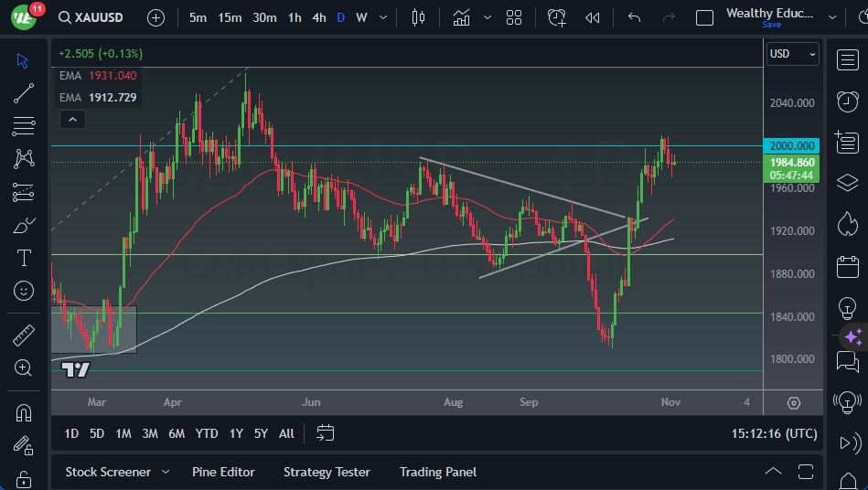Toggle the magnet snap mode
The image size is (868, 490).
pos(24,412)
